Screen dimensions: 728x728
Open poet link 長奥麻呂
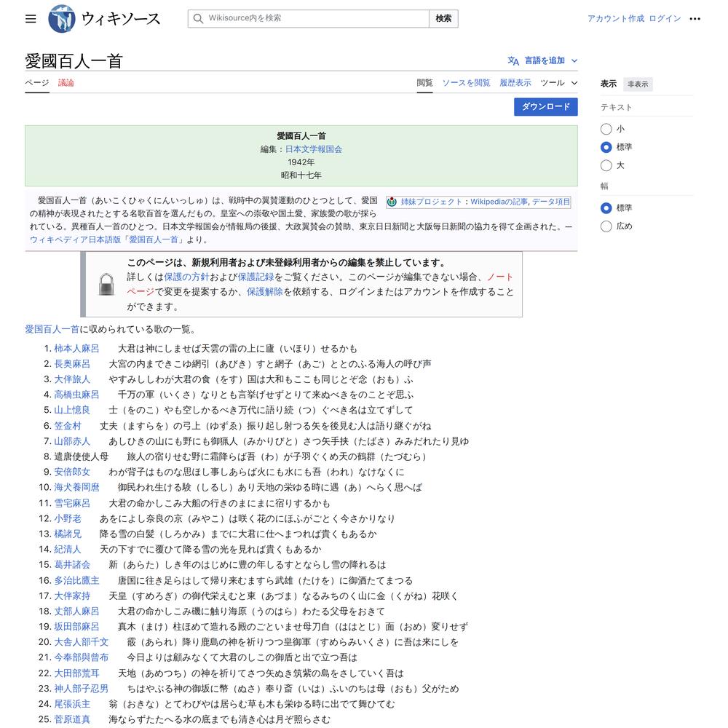[72, 364]
